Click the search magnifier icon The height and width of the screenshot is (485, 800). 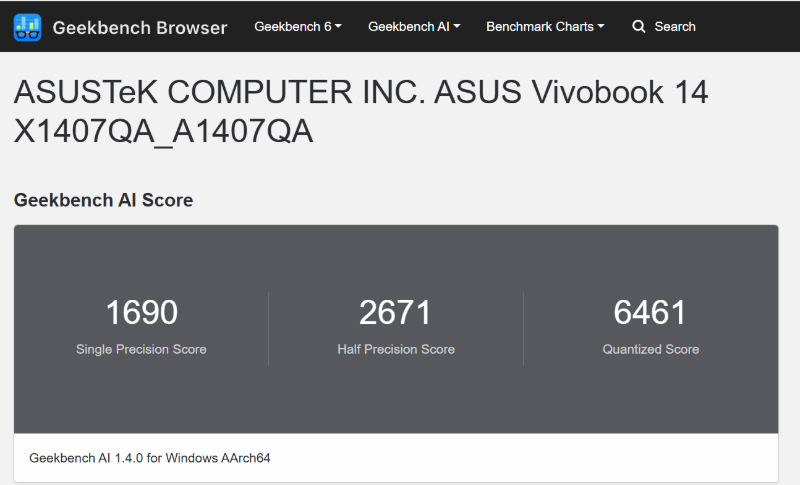click(x=639, y=27)
